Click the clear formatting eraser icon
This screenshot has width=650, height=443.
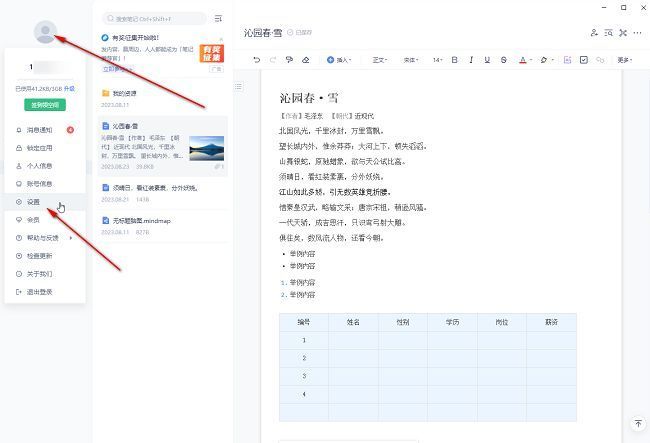tap(306, 60)
